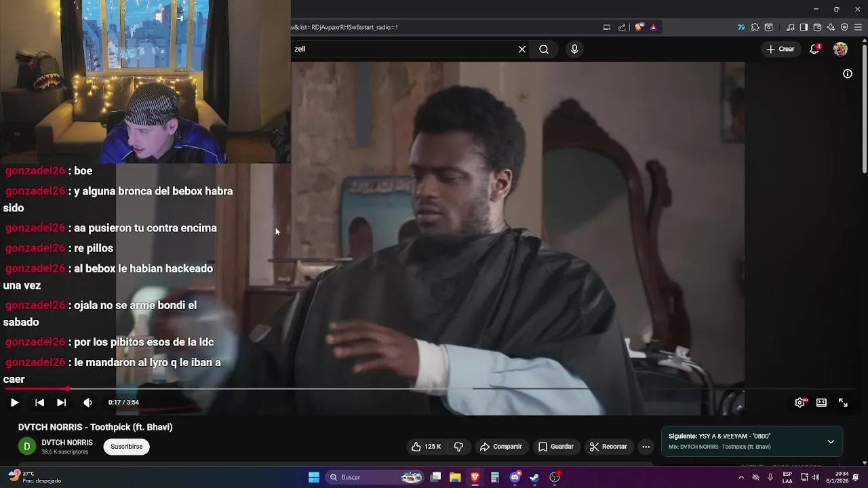Open the DVTCH NORRIS channel name link

pos(67,443)
